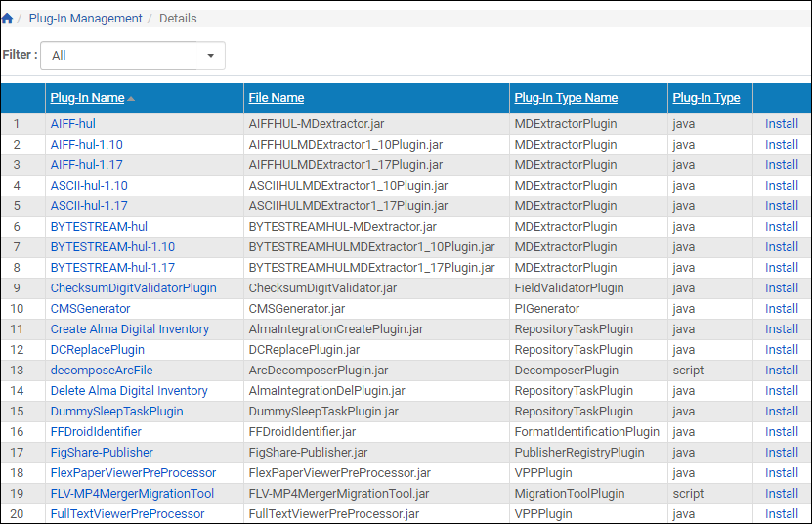The image size is (812, 524).
Task: Sort by File Name column header
Action: pos(276,98)
